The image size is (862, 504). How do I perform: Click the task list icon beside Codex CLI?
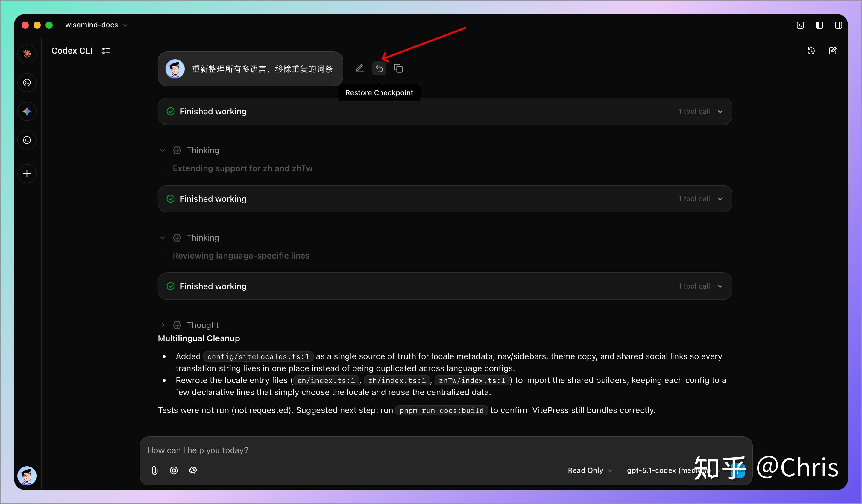[106, 51]
